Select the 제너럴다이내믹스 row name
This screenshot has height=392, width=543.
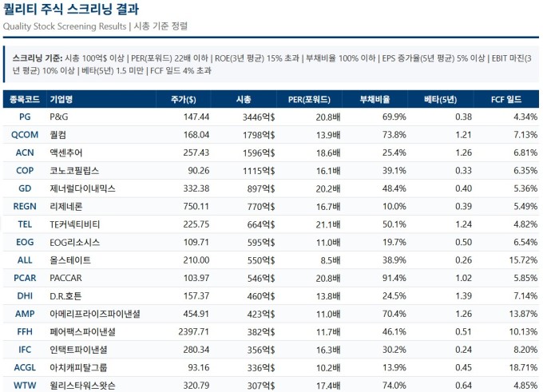coord(81,188)
